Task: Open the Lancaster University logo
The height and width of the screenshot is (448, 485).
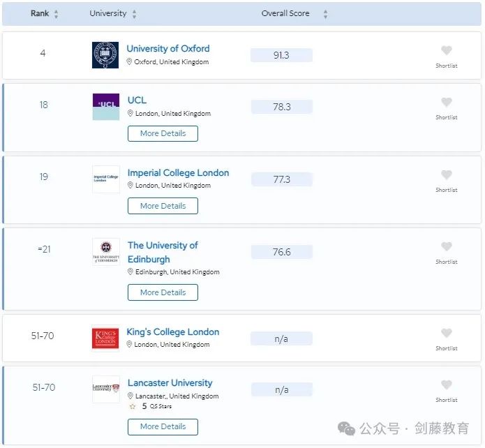Action: 106,389
